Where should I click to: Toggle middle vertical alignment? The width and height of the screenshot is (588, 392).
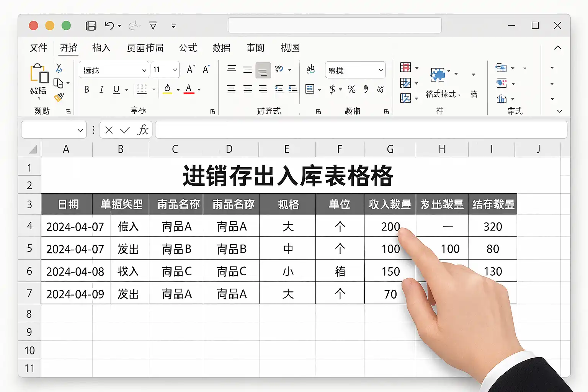[248, 70]
